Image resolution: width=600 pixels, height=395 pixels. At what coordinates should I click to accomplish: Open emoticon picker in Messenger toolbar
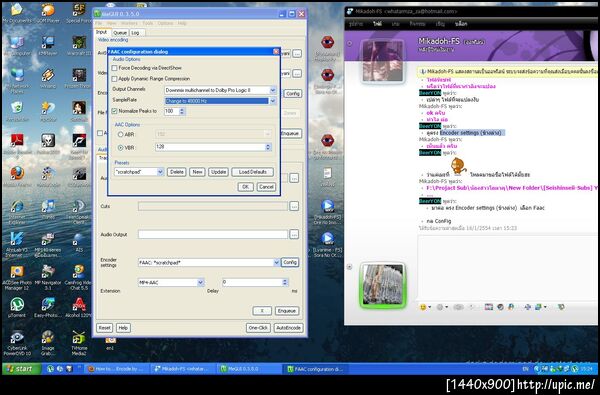(425, 307)
